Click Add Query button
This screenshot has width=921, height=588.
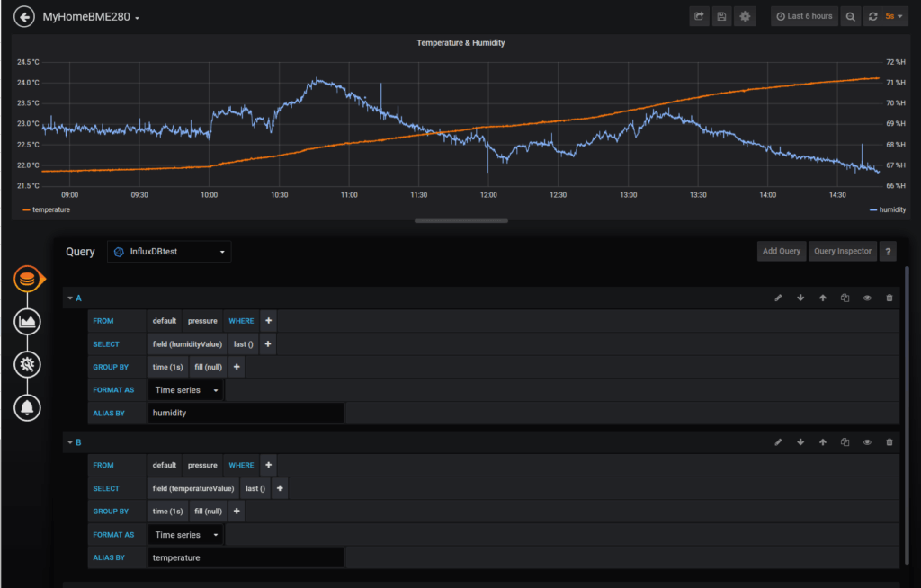782,252
